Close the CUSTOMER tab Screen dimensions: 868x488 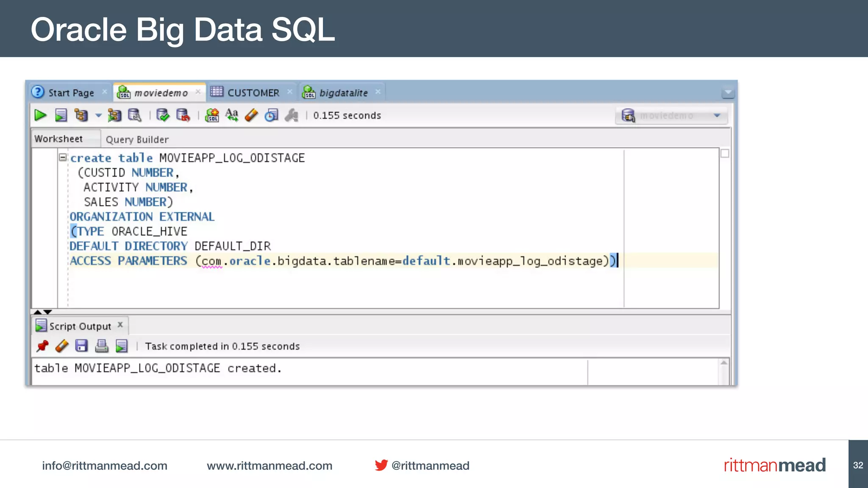(x=289, y=91)
